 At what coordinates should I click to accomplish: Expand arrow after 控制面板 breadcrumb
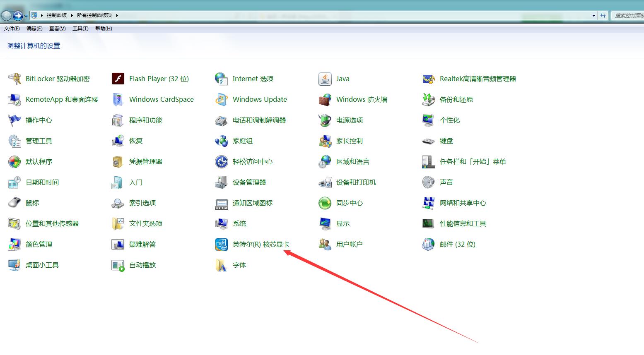72,15
